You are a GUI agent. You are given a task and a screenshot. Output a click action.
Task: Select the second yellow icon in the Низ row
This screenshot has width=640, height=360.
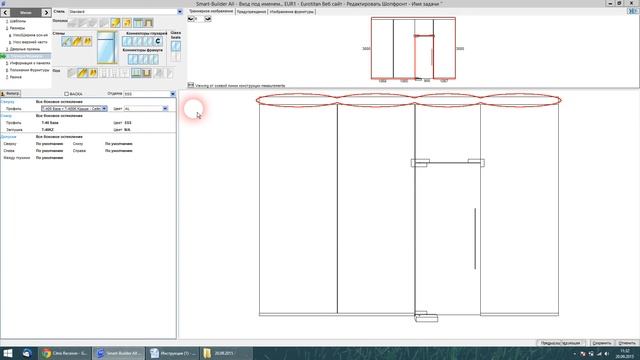pyautogui.click(x=93, y=73)
